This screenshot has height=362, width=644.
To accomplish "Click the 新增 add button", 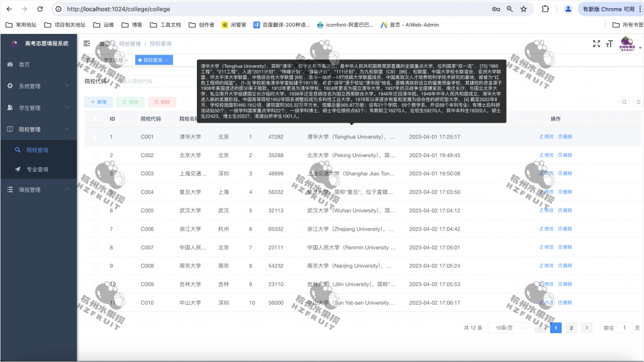I will [x=98, y=101].
